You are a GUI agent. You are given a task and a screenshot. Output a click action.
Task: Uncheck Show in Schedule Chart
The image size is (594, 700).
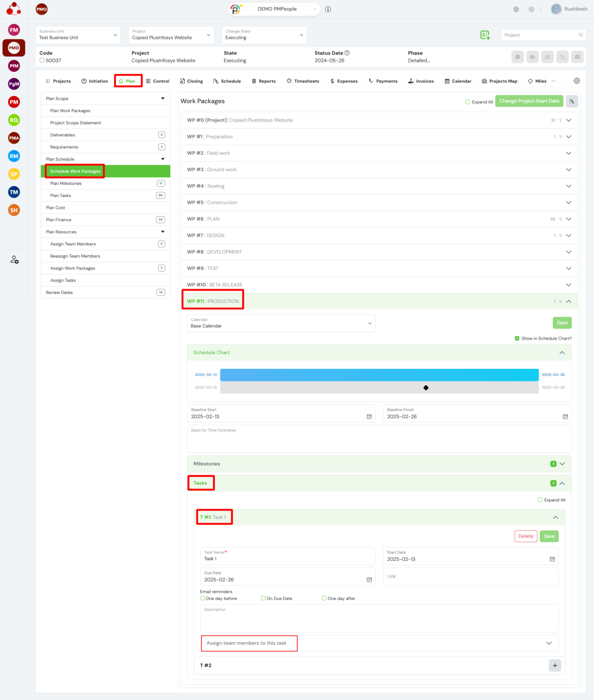point(517,338)
